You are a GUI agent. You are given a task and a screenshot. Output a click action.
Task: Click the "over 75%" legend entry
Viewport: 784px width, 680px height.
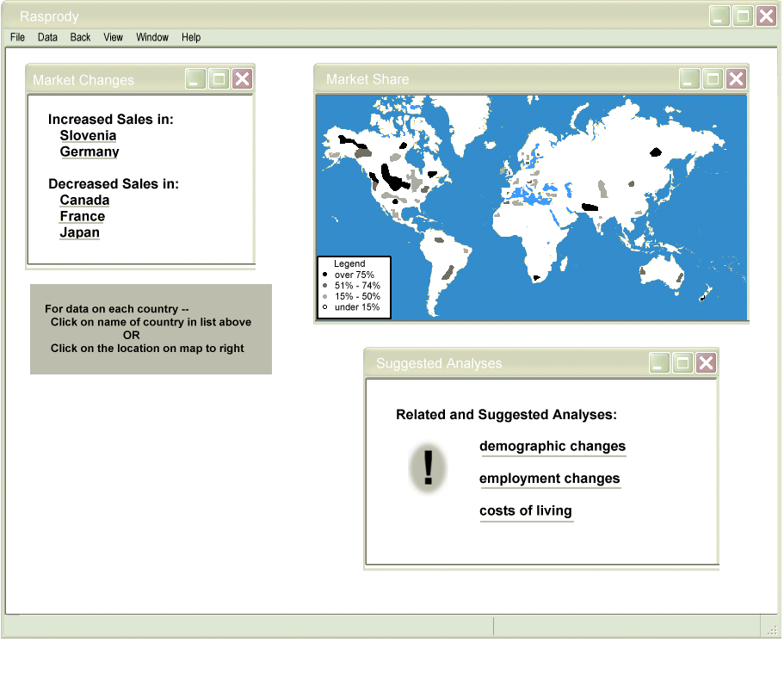(x=354, y=275)
